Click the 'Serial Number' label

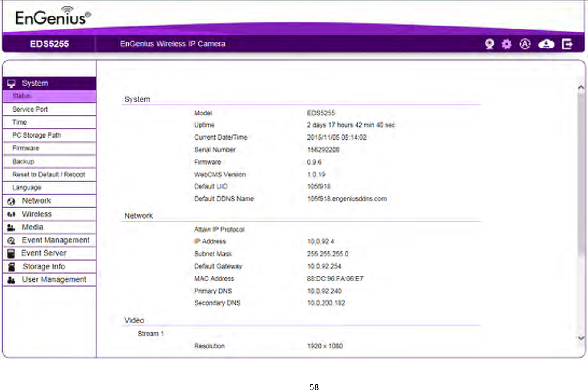point(215,150)
